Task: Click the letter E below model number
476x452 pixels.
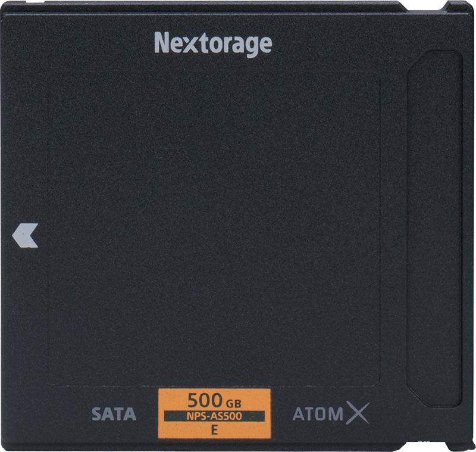Action: click(214, 430)
